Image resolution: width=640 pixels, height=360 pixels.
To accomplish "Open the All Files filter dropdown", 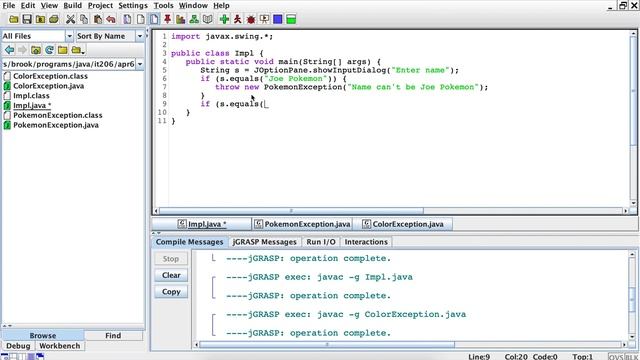I will click(69, 36).
